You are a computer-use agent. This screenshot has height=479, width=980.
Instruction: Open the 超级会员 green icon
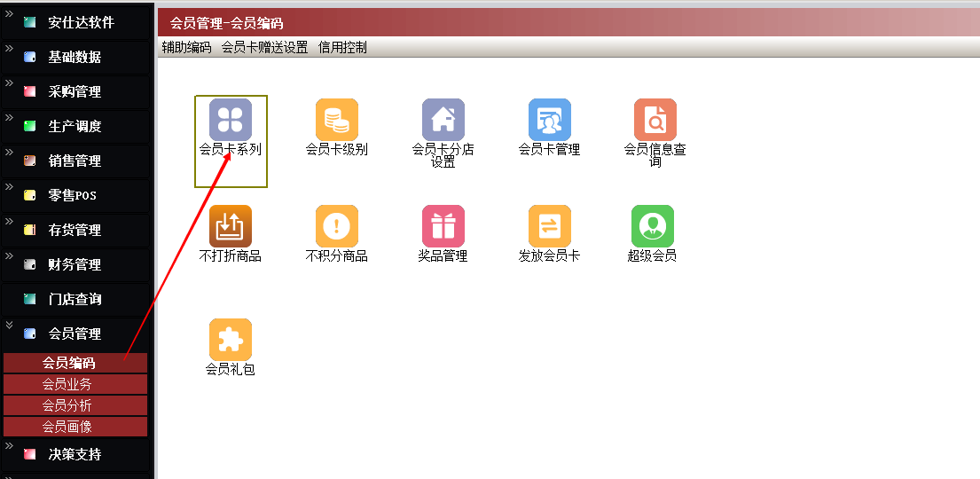653,225
